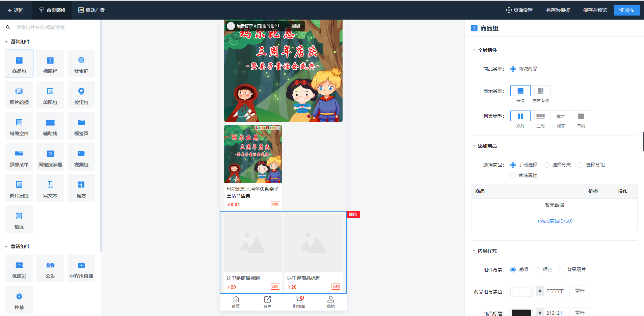
Task: Add a 标题栏 title bar component
Action: [50, 64]
